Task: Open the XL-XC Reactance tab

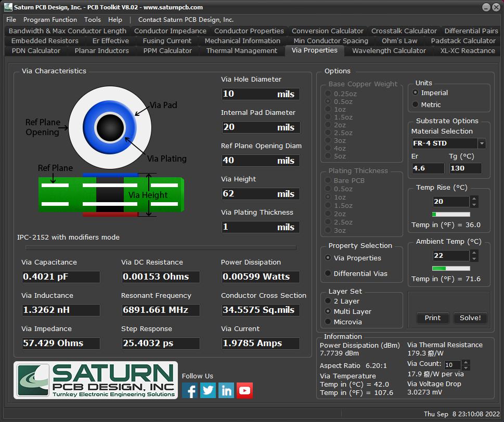Action: tap(468, 51)
